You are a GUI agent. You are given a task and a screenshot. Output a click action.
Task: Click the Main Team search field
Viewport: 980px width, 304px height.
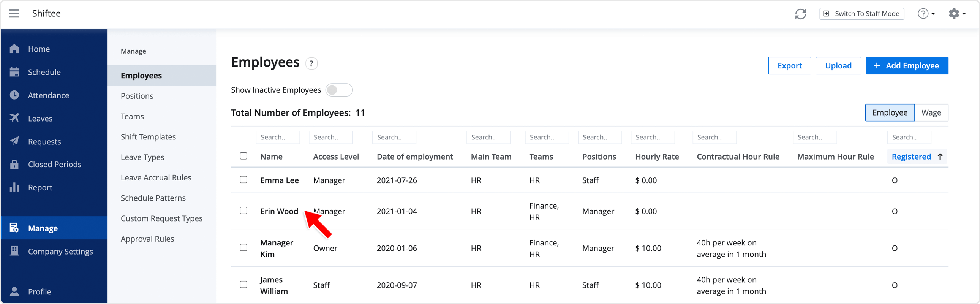click(488, 137)
